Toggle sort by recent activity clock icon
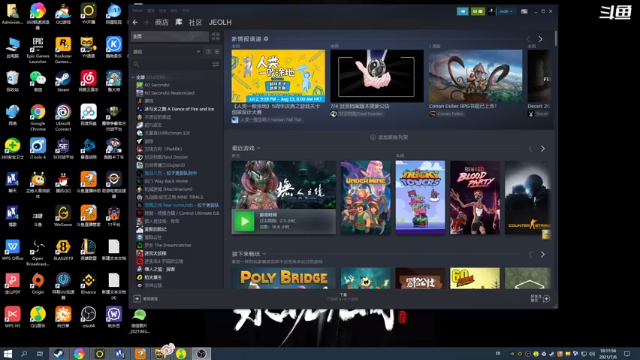This screenshot has height=360, width=640. 209,52
